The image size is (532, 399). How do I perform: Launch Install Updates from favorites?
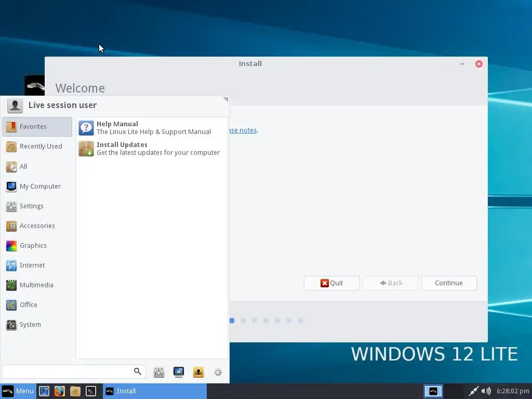(x=152, y=149)
